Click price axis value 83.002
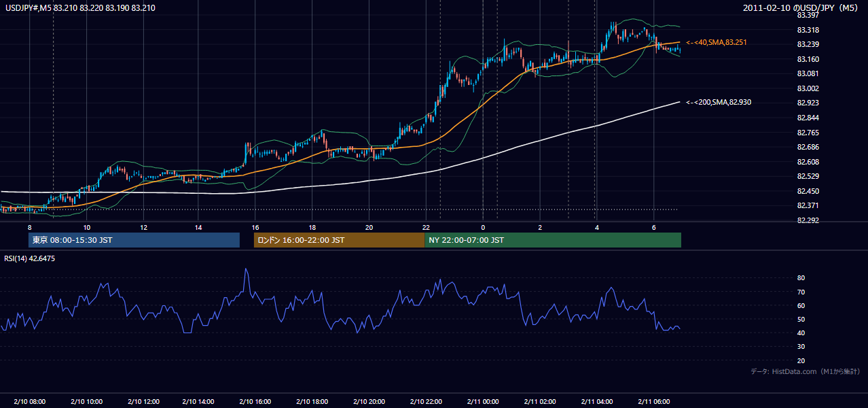868x408 pixels. [808, 88]
